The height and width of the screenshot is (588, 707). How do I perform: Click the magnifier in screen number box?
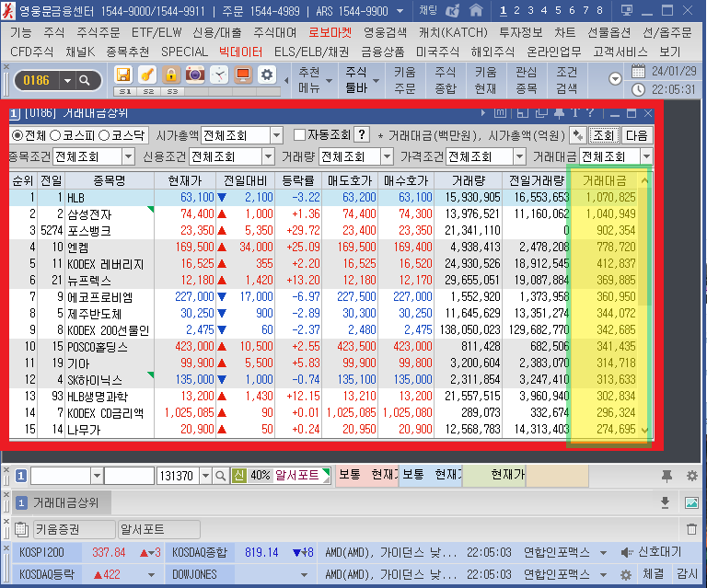[x=85, y=81]
